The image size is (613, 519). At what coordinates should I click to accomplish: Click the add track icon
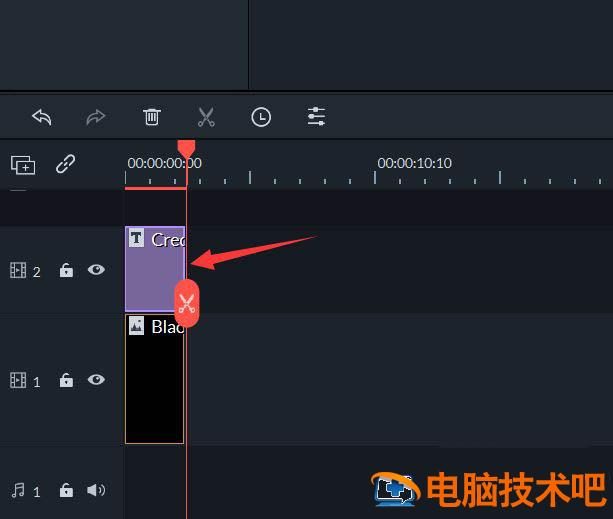(23, 165)
